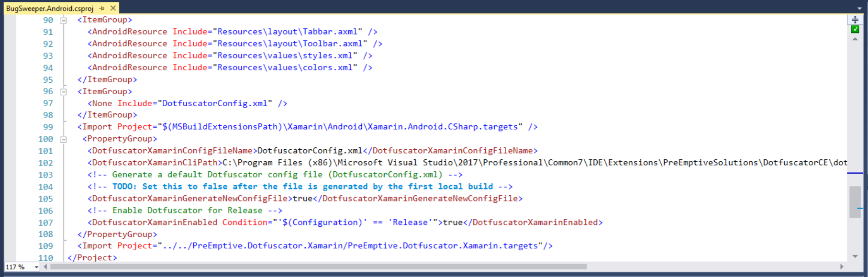Click the TODO comment on line 104
Image resolution: width=868 pixels, height=277 pixels.
point(300,187)
